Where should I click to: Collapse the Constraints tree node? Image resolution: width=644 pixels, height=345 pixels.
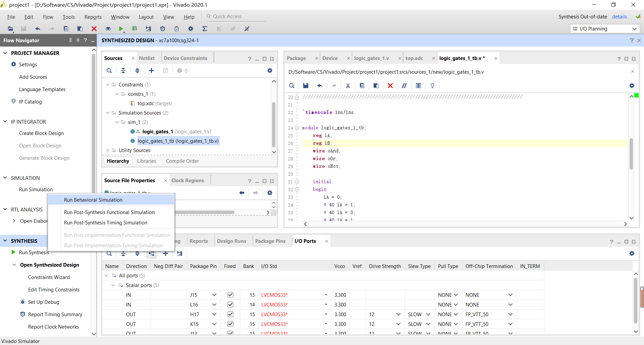[x=108, y=85]
